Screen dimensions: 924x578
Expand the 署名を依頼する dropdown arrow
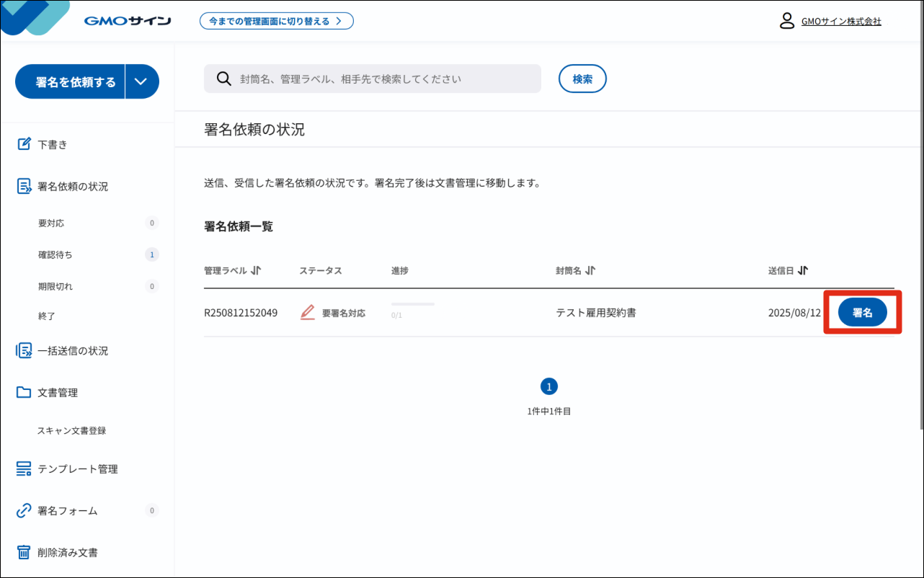click(141, 81)
